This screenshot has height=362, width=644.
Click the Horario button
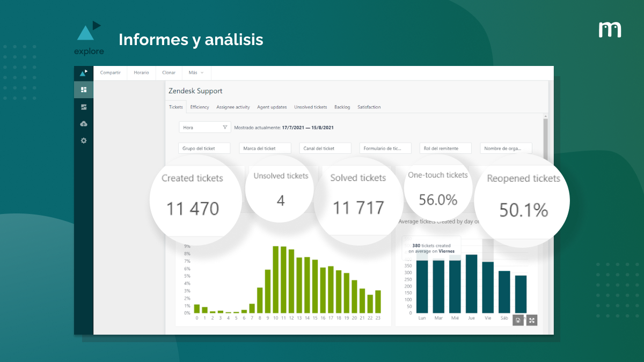coord(142,72)
